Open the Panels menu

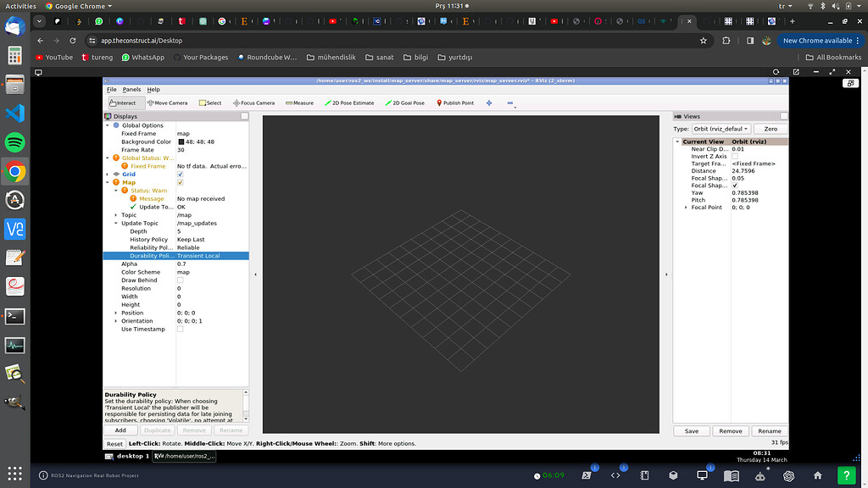click(131, 89)
